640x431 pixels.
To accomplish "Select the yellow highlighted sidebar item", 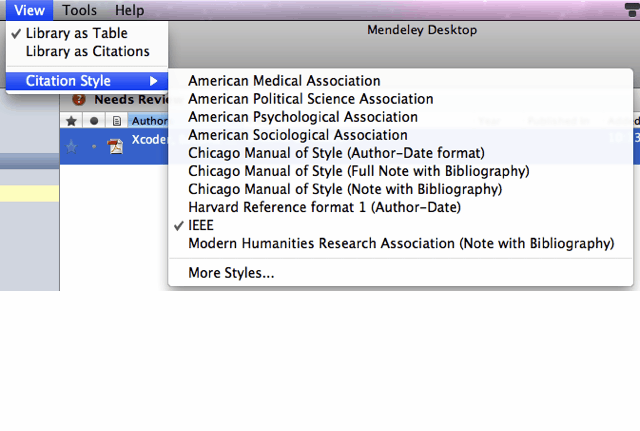I will point(29,193).
